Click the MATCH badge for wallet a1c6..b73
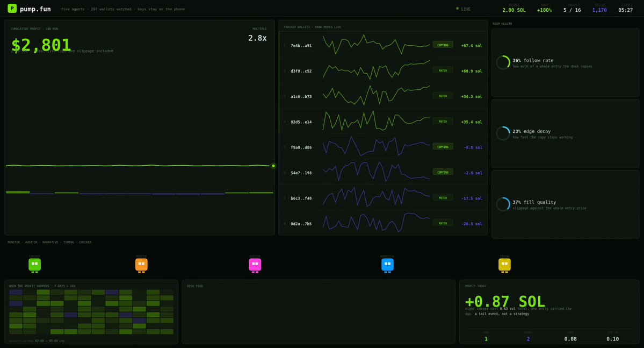Screen dimensions: 644x348 point(443,96)
